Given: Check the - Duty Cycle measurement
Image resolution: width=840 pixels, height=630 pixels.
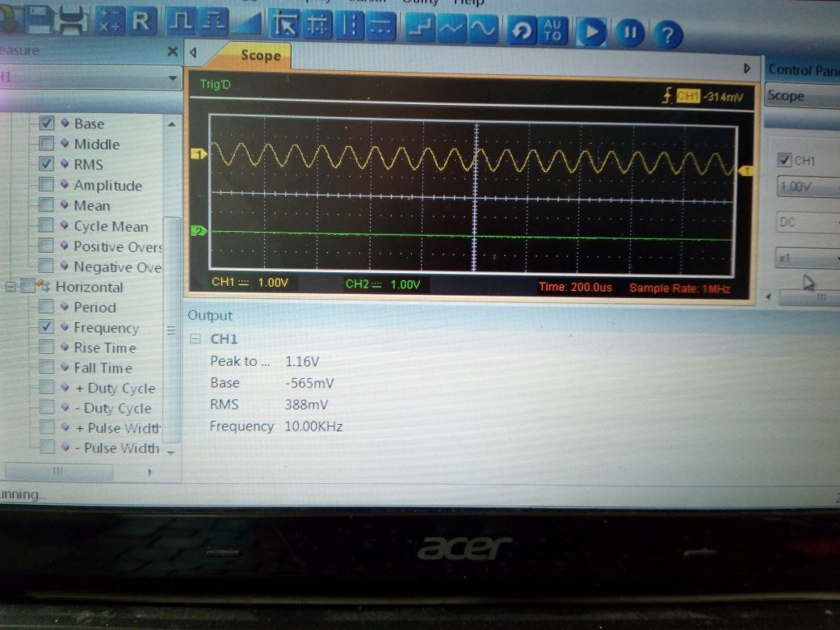Looking at the screenshot, I should coord(47,407).
